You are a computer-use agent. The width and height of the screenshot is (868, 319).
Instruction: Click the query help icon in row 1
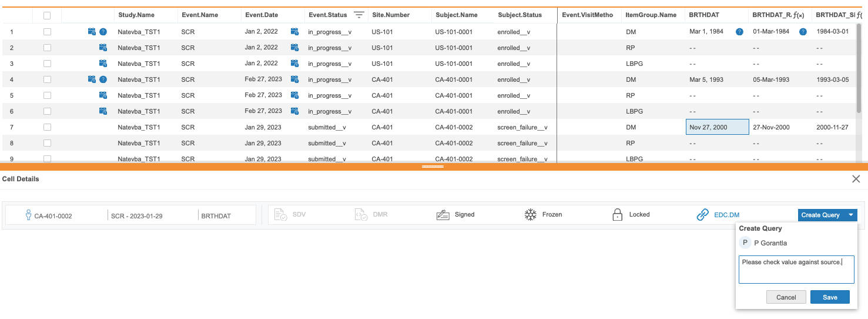[x=103, y=32]
